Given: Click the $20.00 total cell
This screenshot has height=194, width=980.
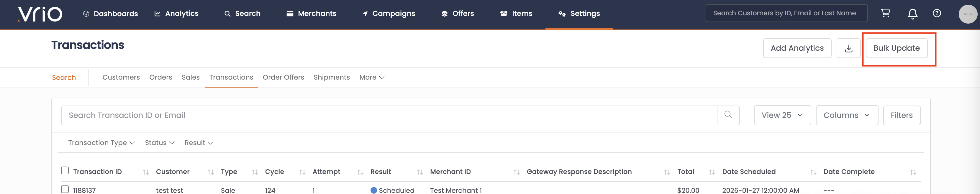Looking at the screenshot, I should coord(688,190).
